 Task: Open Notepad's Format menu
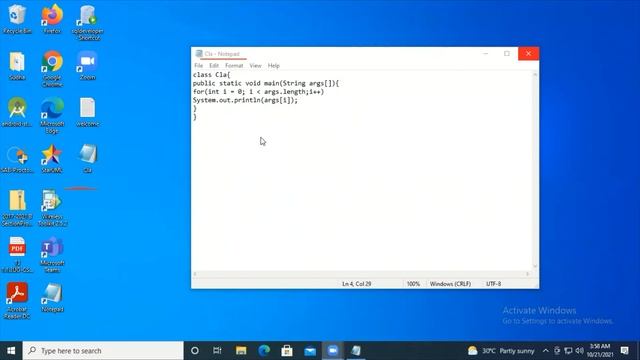click(234, 66)
